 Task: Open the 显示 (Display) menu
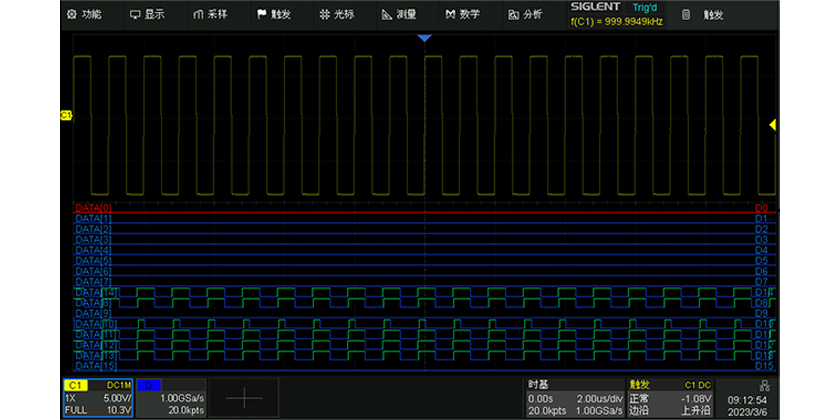(x=147, y=15)
